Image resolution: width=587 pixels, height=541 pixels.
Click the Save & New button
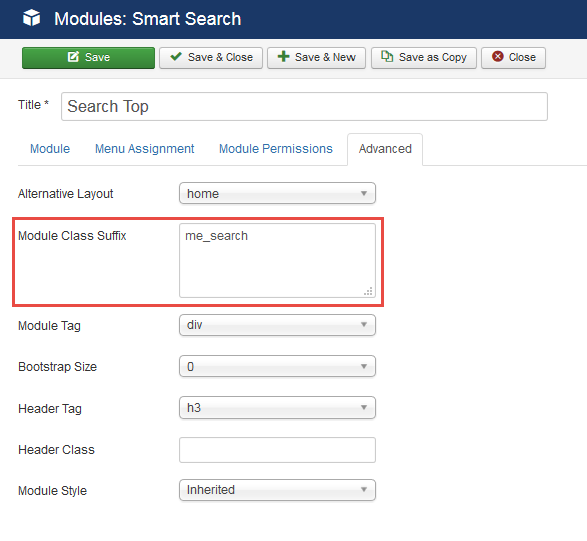pos(316,58)
